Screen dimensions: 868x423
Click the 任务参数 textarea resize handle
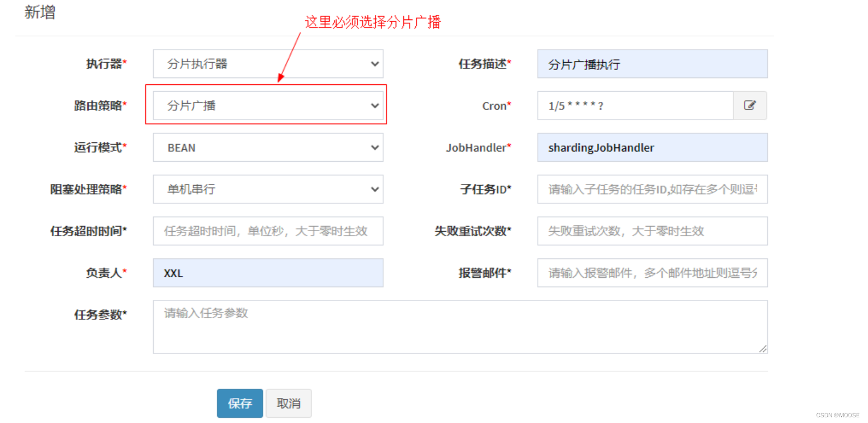tap(763, 348)
